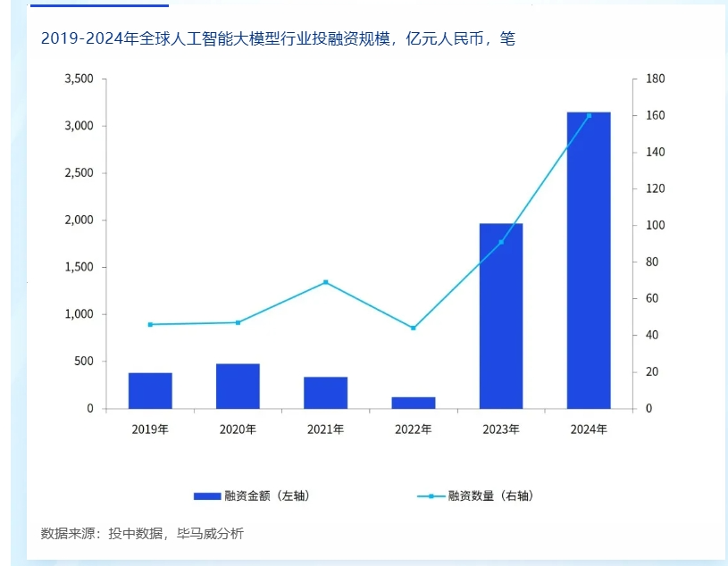Screen dimensions: 728x566
Task: Select the 2021年 blue bar
Action: pyautogui.click(x=325, y=393)
